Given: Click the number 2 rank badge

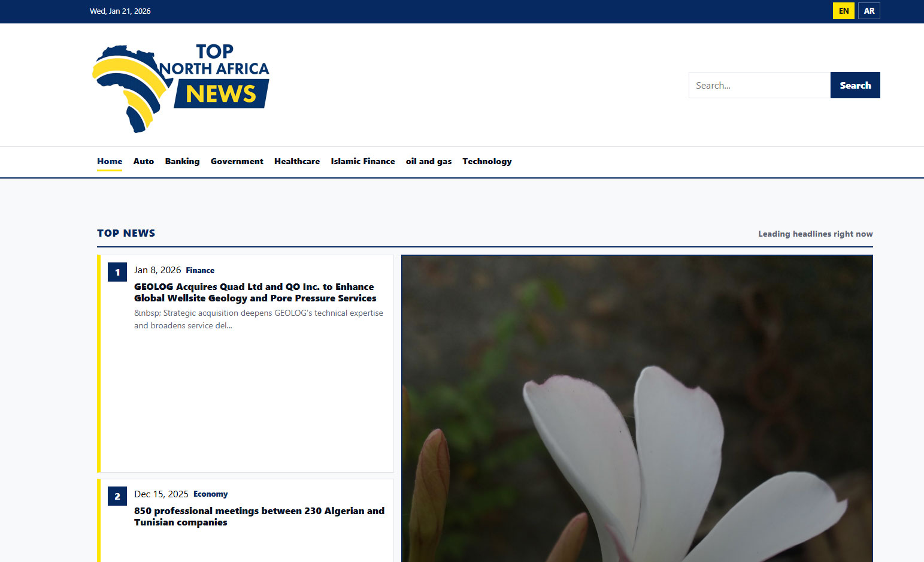Looking at the screenshot, I should pyautogui.click(x=117, y=496).
